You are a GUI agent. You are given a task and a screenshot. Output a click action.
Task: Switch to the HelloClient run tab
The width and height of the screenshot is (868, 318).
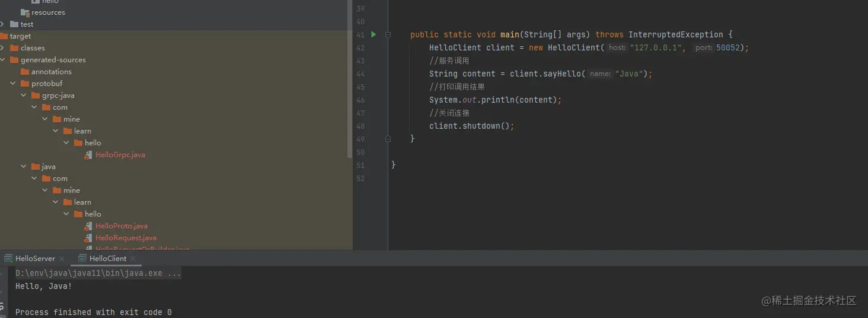coord(108,259)
